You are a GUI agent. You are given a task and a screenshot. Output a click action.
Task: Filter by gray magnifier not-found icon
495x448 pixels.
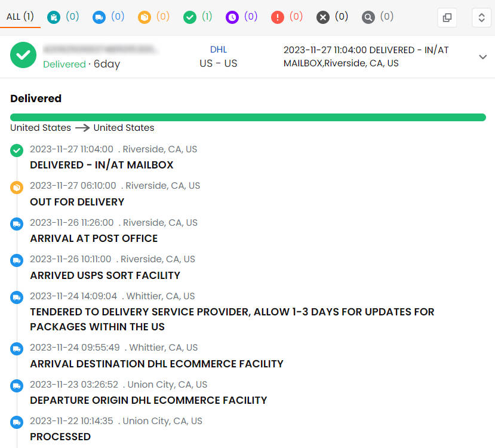click(x=368, y=17)
